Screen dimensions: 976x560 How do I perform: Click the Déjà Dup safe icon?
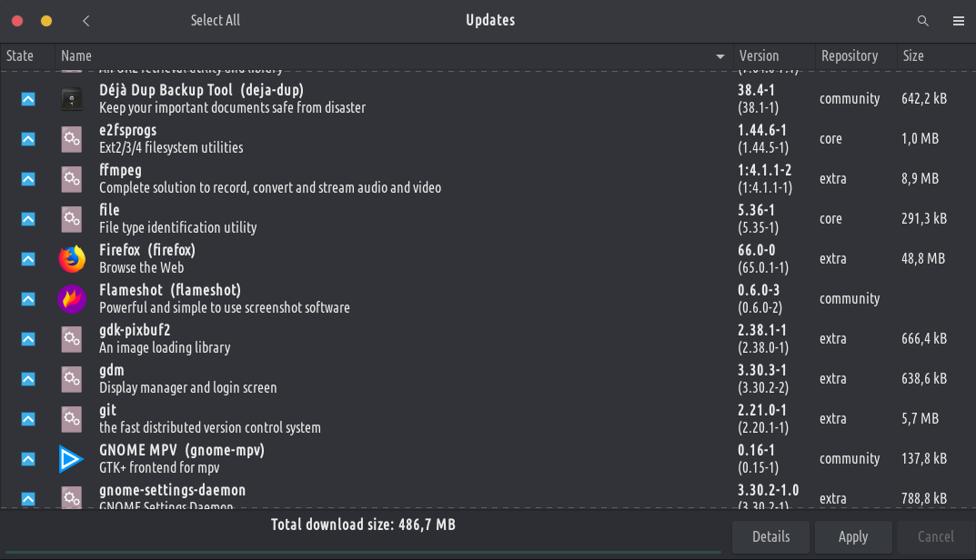coord(72,99)
